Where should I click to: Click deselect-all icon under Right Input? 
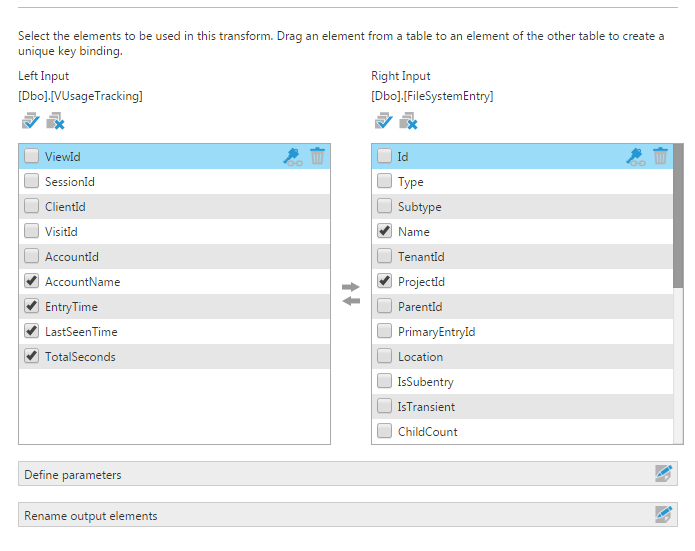point(408,121)
